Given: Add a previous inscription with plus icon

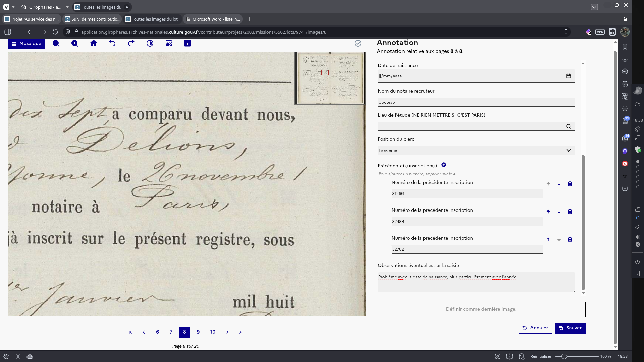Looking at the screenshot, I should pos(444,165).
